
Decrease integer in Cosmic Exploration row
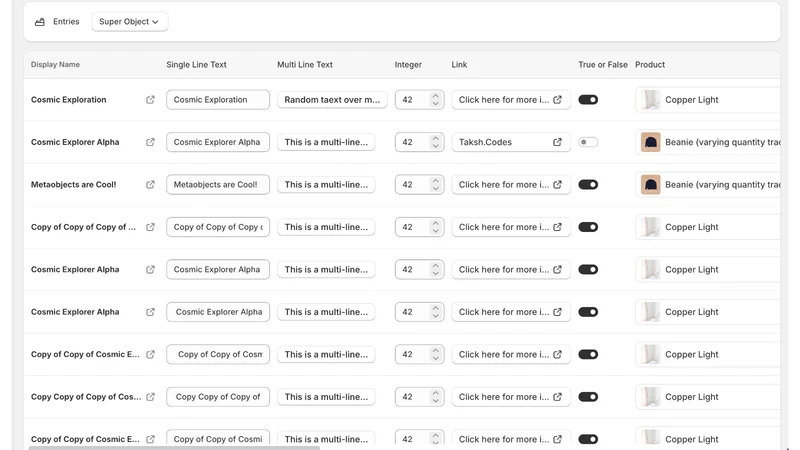point(435,104)
